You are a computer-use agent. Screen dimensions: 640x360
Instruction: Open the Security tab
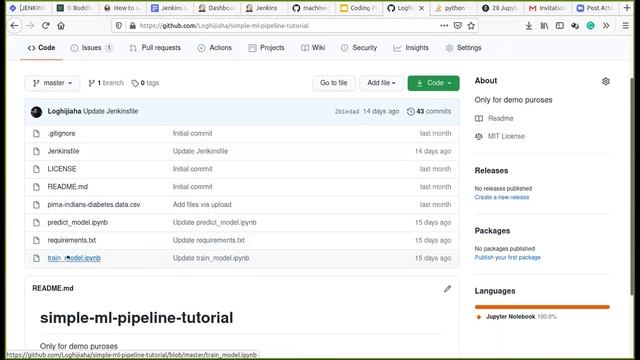click(359, 48)
